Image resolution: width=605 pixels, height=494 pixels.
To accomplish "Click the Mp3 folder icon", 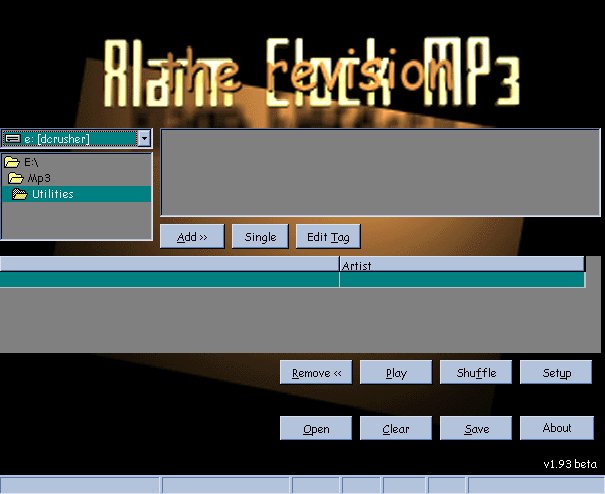I will (x=16, y=178).
